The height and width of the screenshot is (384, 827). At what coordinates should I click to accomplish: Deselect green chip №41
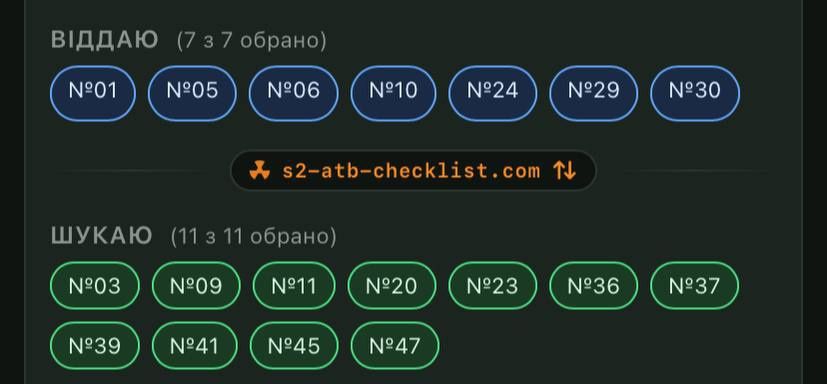pos(195,346)
